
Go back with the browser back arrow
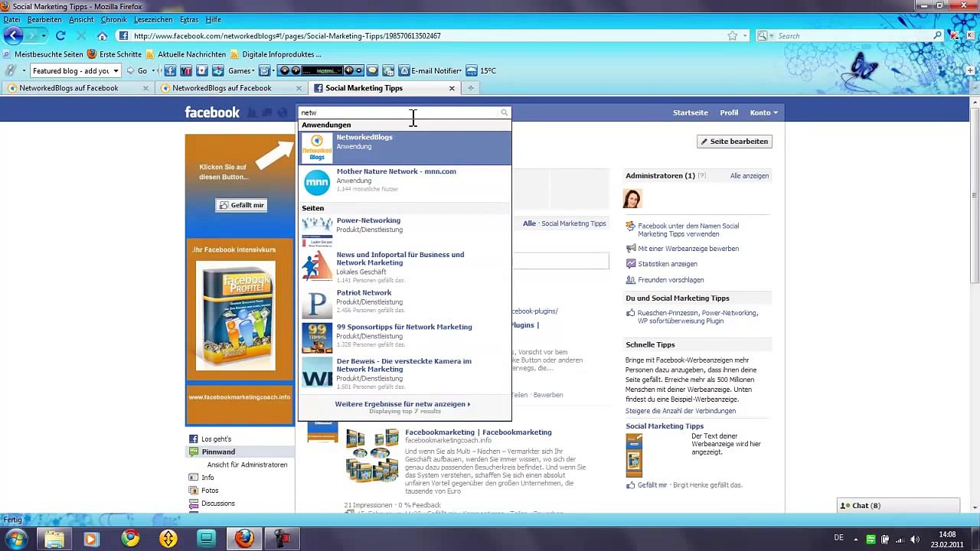point(13,35)
